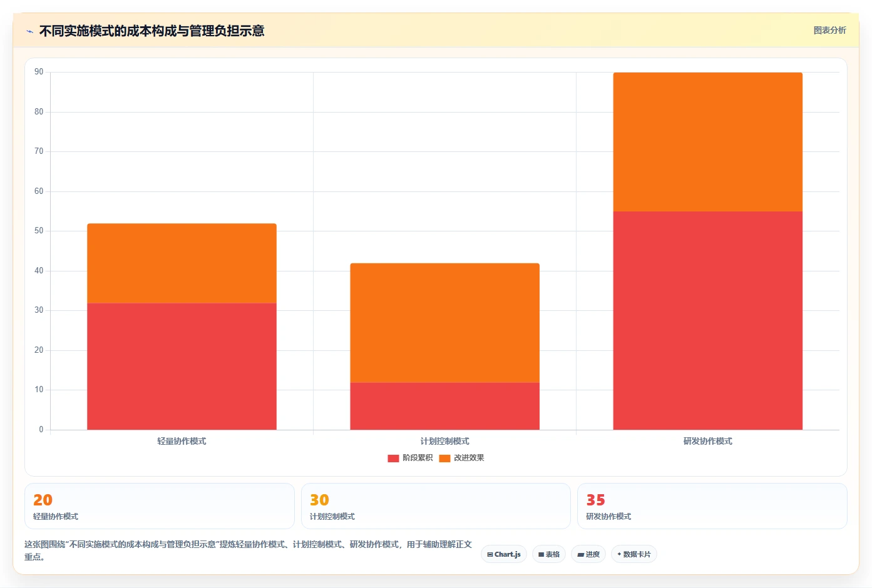The height and width of the screenshot is (588, 872).
Task: Select the 表格 tag chip
Action: tap(549, 554)
